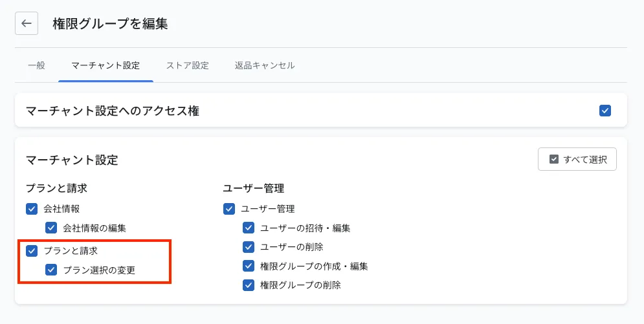The width and height of the screenshot is (644, 324).
Task: Toggle マーチャント設定へのアクセス権 checkbox
Action: click(x=605, y=111)
